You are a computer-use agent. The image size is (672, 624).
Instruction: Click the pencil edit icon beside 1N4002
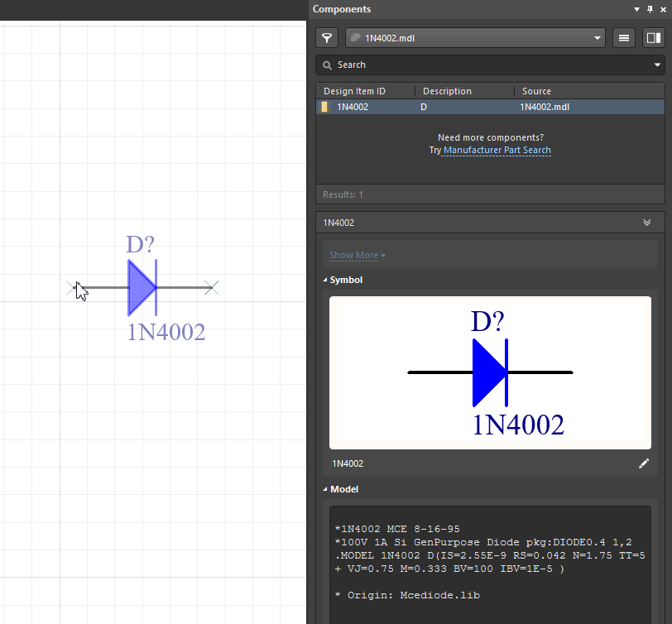point(643,463)
